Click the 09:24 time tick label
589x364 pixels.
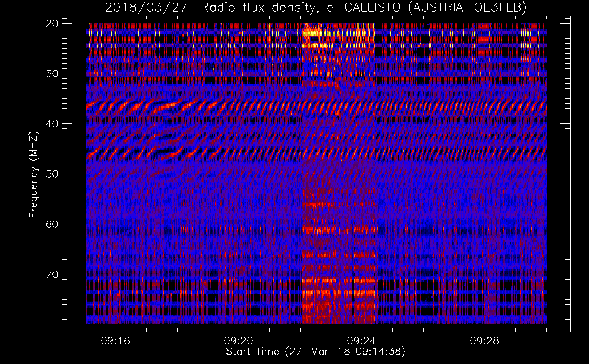(362, 341)
